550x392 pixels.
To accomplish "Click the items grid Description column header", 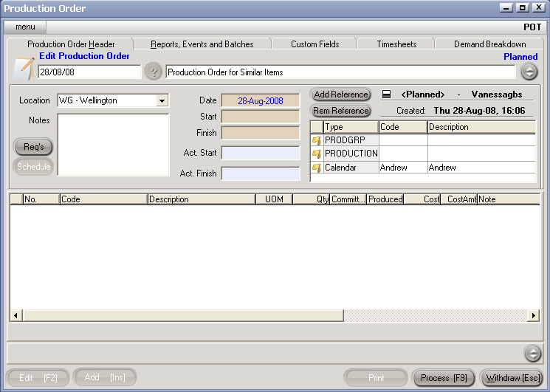I will (202, 199).
